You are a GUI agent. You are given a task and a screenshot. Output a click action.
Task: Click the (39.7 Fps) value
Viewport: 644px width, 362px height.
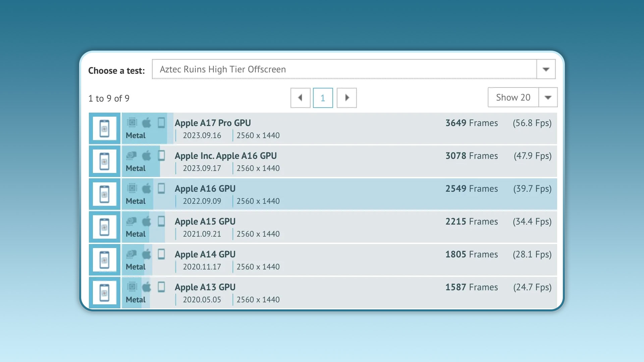pyautogui.click(x=532, y=189)
